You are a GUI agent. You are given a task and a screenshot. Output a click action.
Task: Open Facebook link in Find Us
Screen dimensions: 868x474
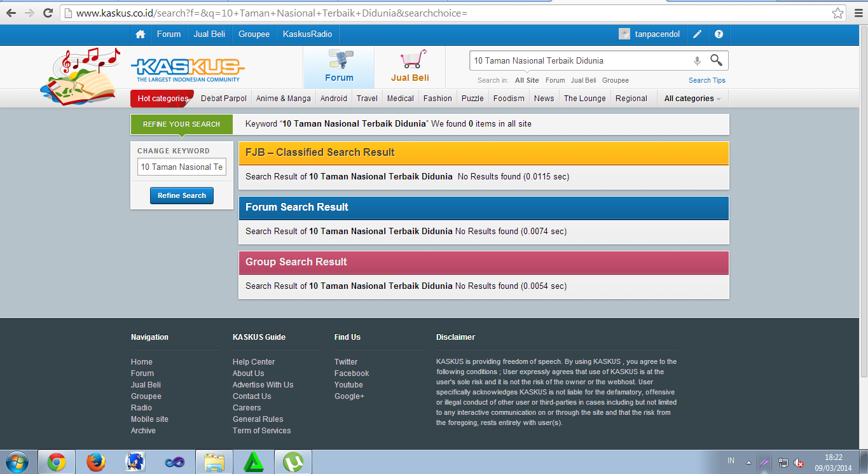pyautogui.click(x=352, y=373)
